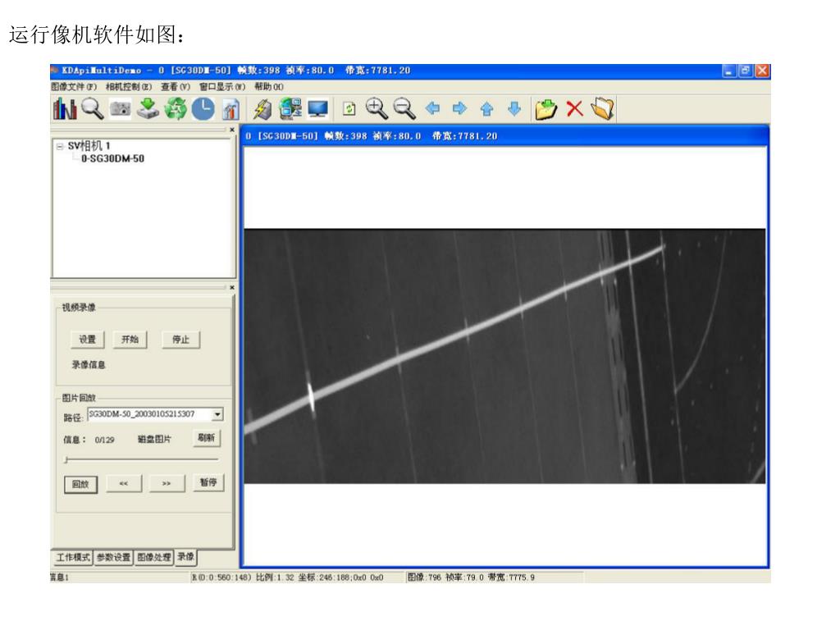Click the blue up arrow icon
840x630 pixels.
[486, 109]
